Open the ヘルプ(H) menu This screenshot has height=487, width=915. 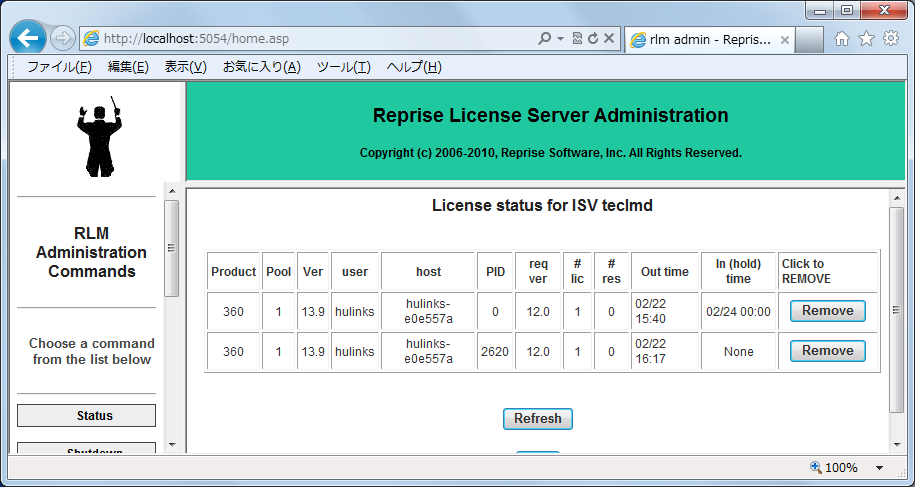414,67
